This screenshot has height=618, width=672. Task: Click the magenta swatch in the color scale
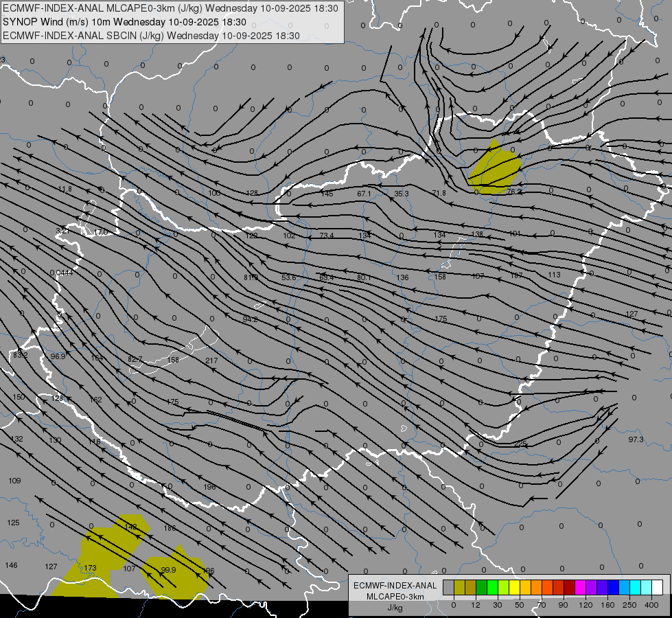point(581,587)
